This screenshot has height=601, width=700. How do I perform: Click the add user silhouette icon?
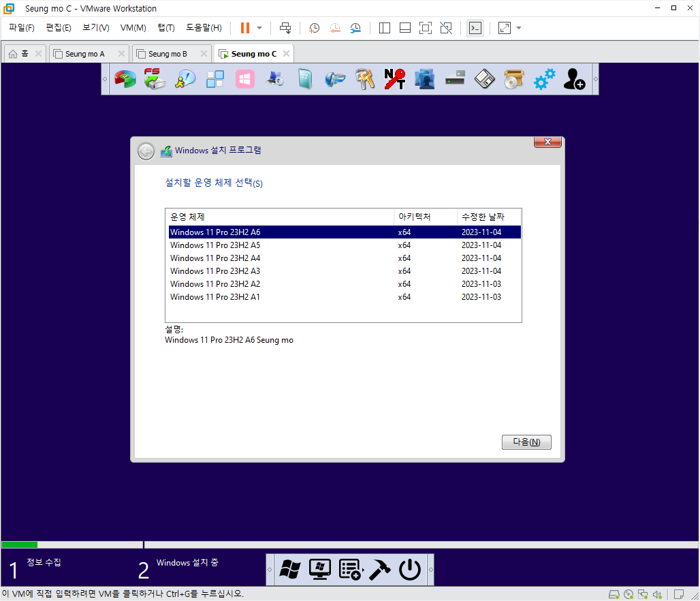click(x=574, y=79)
